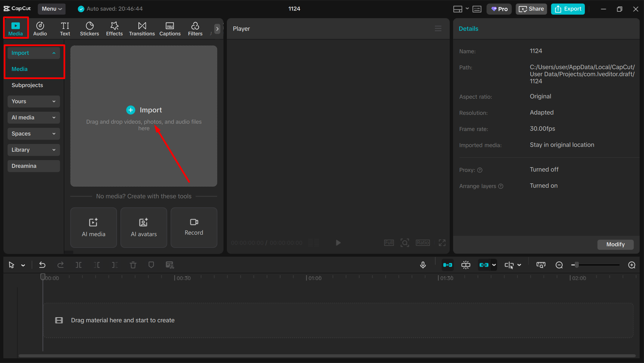Open the cursor mode dropdown next to select tool
Image resolution: width=644 pixels, height=363 pixels.
[x=23, y=265]
